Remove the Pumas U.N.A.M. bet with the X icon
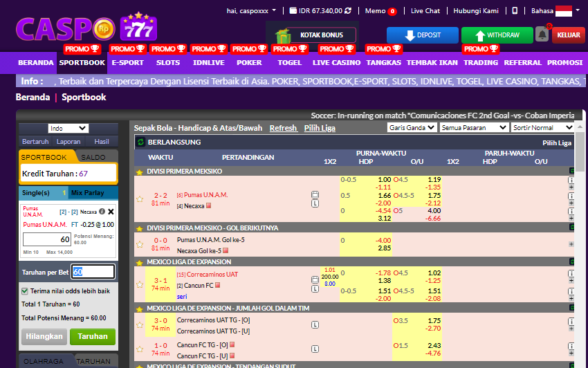The width and height of the screenshot is (588, 368). click(111, 212)
